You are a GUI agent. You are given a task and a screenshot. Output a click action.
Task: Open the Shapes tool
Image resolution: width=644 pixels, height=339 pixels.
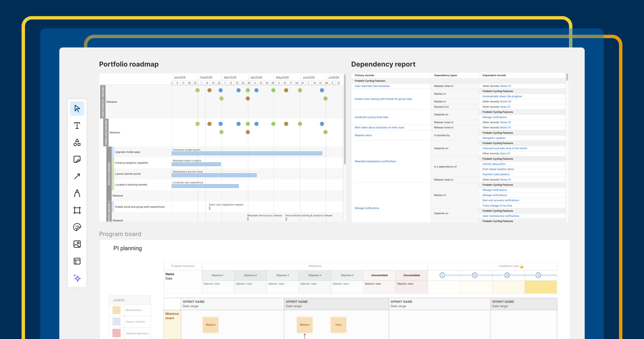pyautogui.click(x=77, y=143)
